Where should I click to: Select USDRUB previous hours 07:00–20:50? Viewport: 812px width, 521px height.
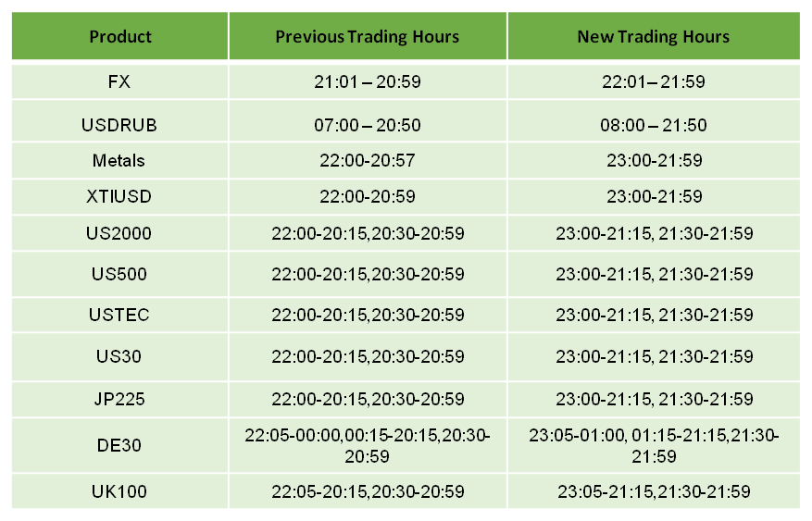pos(368,125)
